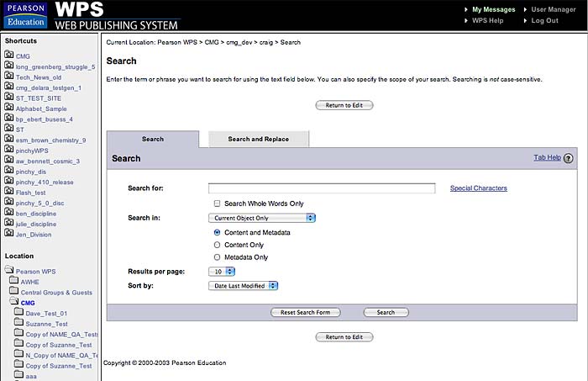Click the folder icon beside Dave_Test_01
Viewport: 588px width, 381px height.
(18, 312)
